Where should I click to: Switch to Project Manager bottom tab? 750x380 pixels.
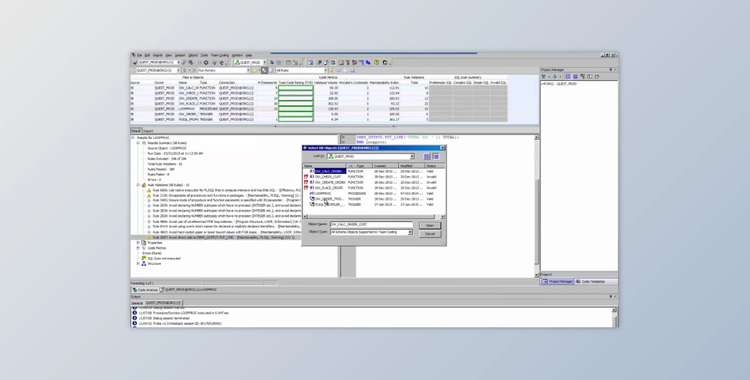click(x=558, y=281)
